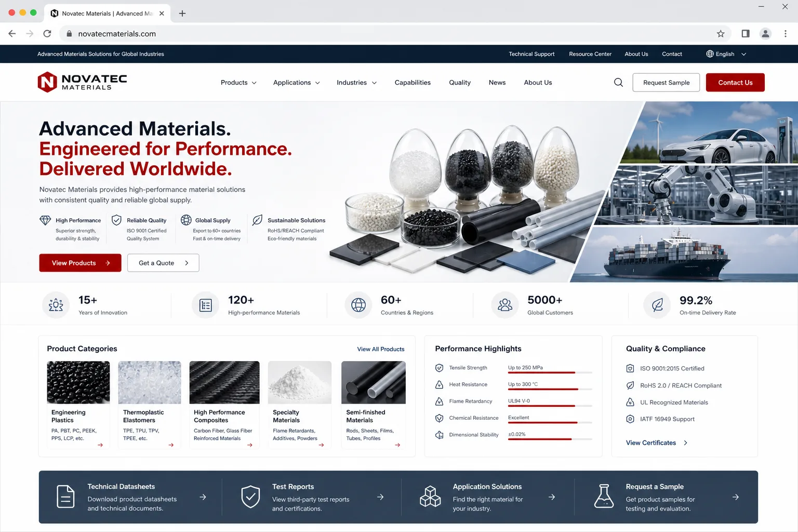
Task: Open the Engineering Plastics category thumbnail
Action: [78, 382]
